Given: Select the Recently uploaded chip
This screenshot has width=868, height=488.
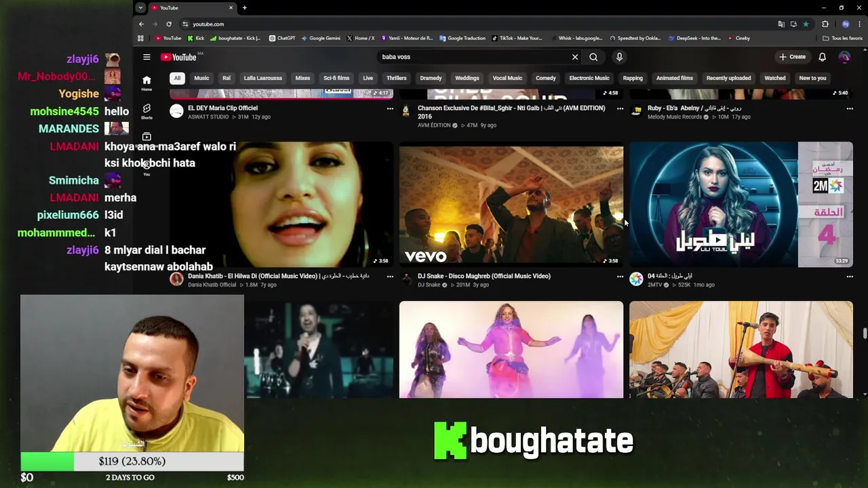Looking at the screenshot, I should pos(729,78).
